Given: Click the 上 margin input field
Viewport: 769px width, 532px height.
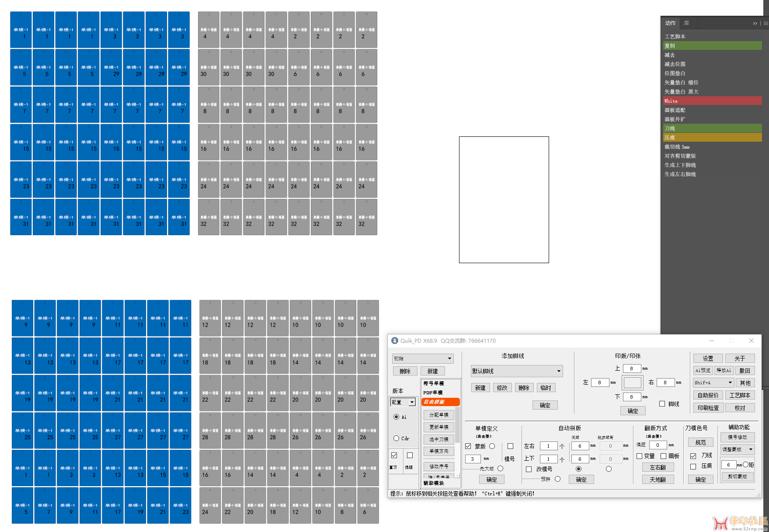Looking at the screenshot, I should tap(632, 369).
